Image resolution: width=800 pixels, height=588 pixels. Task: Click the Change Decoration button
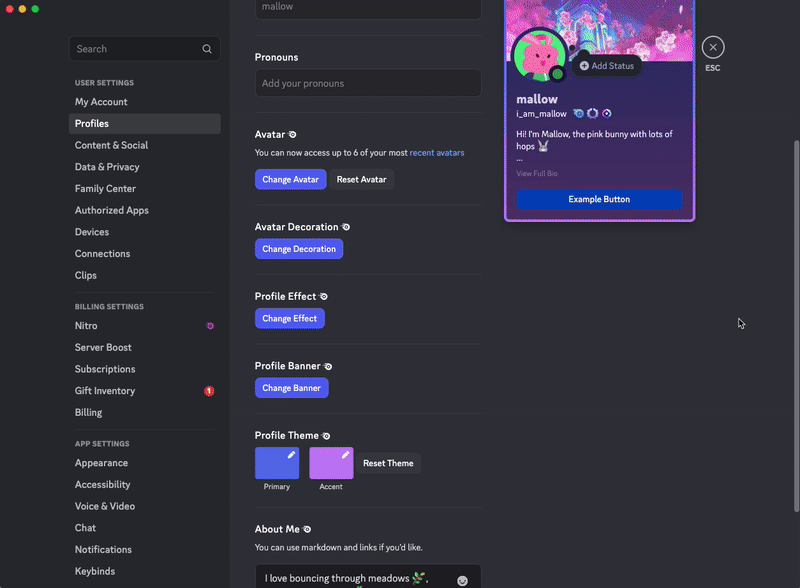click(299, 249)
